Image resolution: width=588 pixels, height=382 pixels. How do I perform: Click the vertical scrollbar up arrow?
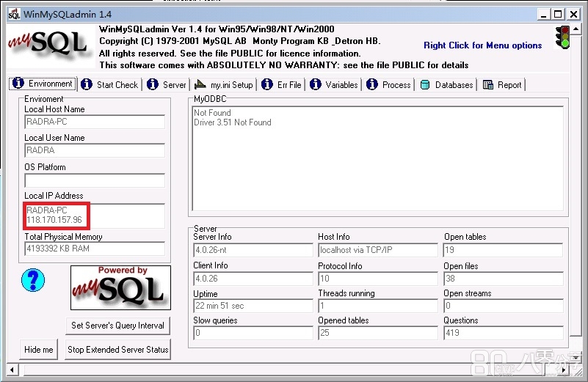pos(576,29)
